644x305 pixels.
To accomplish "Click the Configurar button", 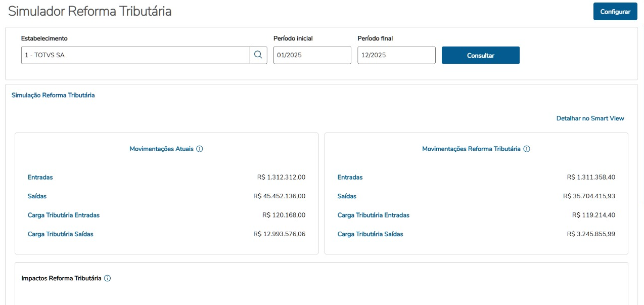I will click(x=615, y=12).
